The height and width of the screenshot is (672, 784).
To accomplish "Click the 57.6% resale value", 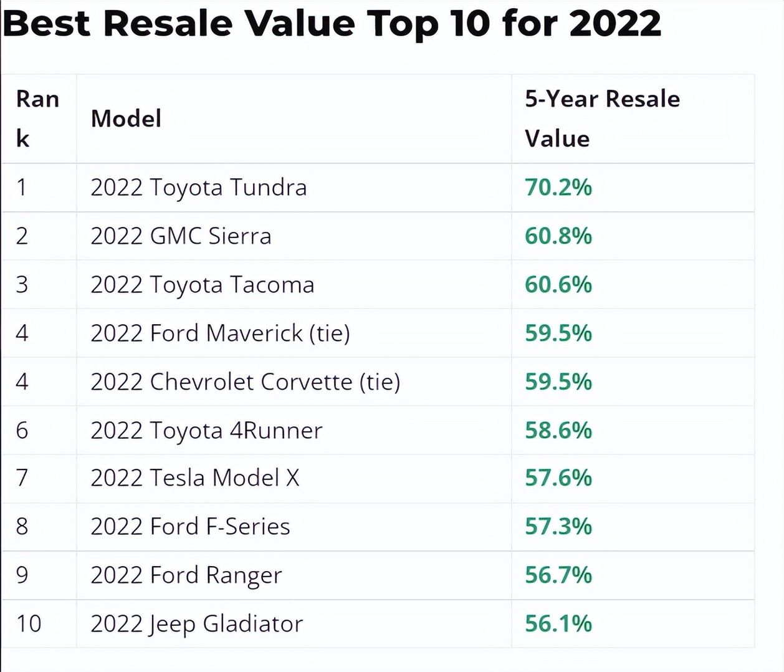I will pyautogui.click(x=558, y=478).
